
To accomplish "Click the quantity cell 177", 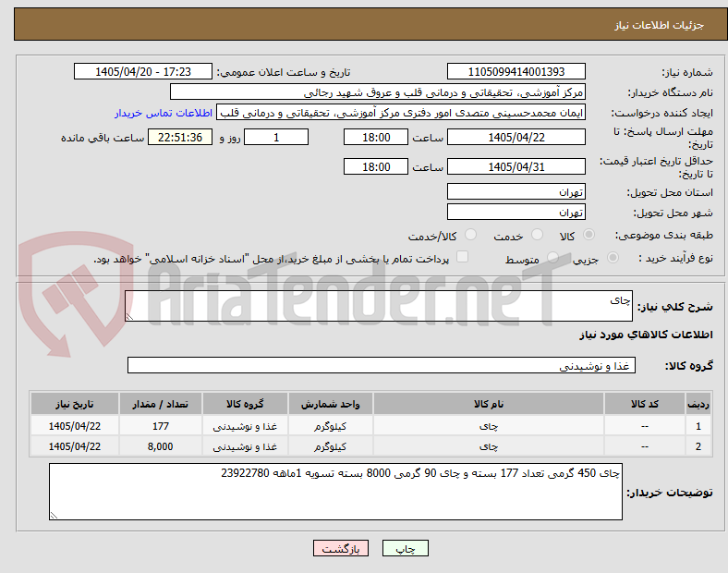I will click(160, 426).
